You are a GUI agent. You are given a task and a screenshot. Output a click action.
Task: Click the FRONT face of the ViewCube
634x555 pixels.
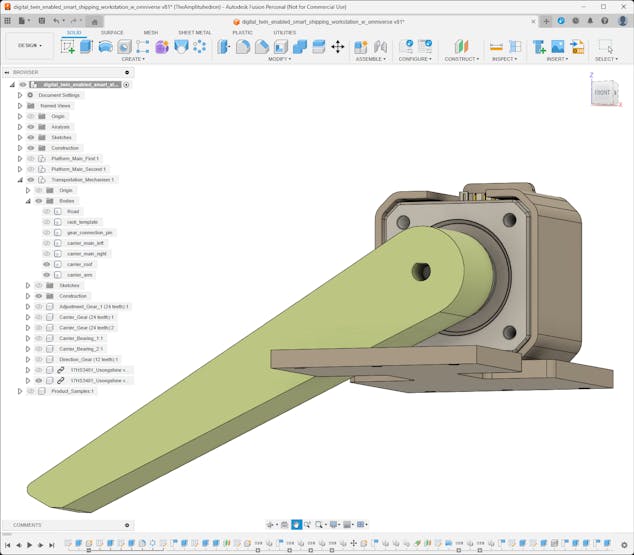click(602, 92)
